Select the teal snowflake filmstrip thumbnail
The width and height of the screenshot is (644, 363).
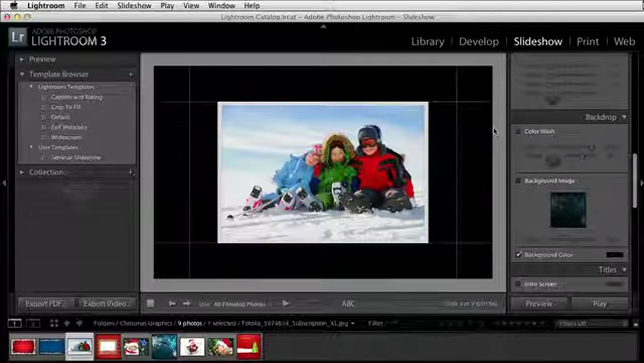164,346
